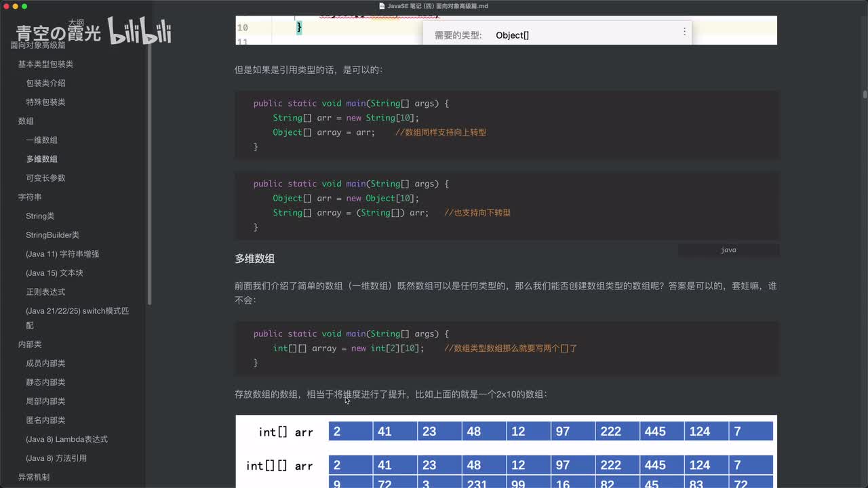Click the document's vertical scrollbar thumb
This screenshot has width=868, height=488.
pos(865,95)
